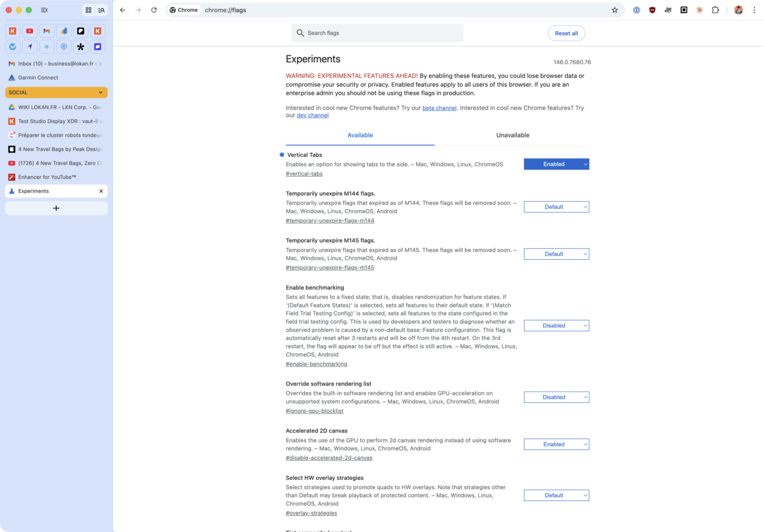Image resolution: width=764 pixels, height=532 pixels.
Task: Open YouTube from the sidebar
Action: (x=29, y=31)
